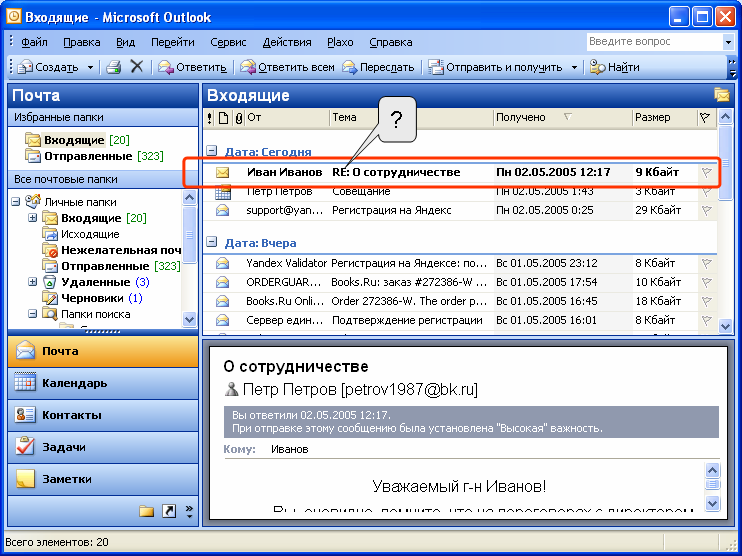Open the Регистрация на Яндекс message
This screenshot has height=556, width=742.
point(459,211)
